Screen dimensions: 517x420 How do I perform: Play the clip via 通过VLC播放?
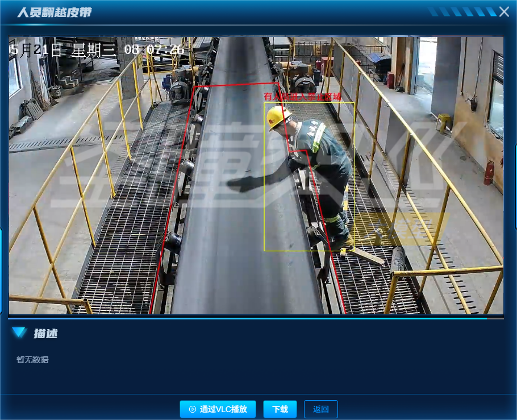click(x=218, y=409)
